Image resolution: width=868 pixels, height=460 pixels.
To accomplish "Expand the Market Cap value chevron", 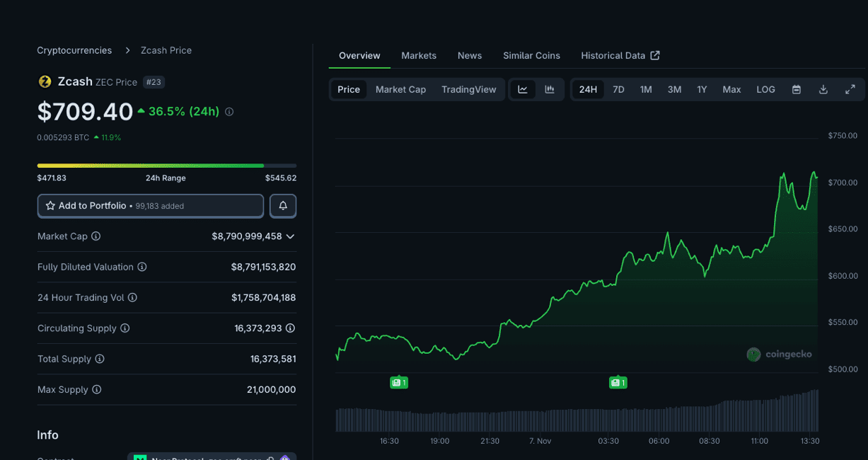I will pos(290,236).
